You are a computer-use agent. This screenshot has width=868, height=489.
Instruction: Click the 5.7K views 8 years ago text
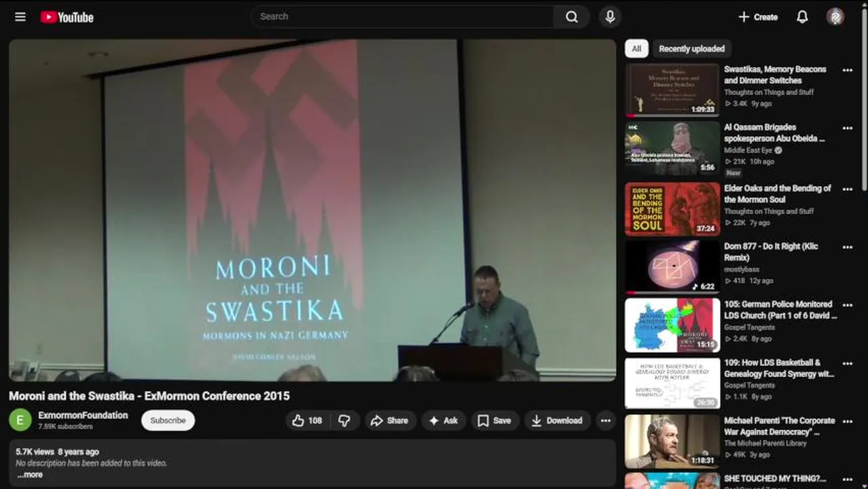pyautogui.click(x=57, y=452)
